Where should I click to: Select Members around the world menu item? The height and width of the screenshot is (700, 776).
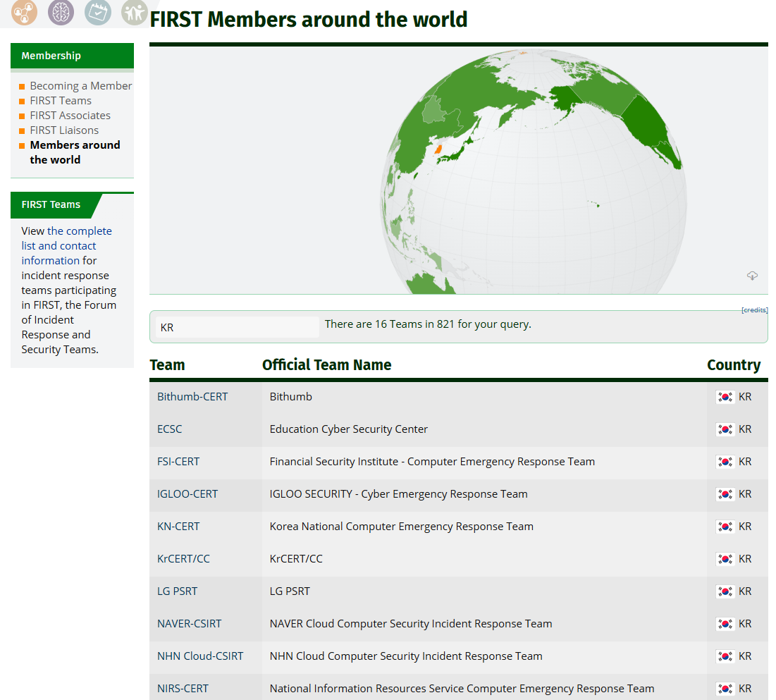pyautogui.click(x=75, y=152)
